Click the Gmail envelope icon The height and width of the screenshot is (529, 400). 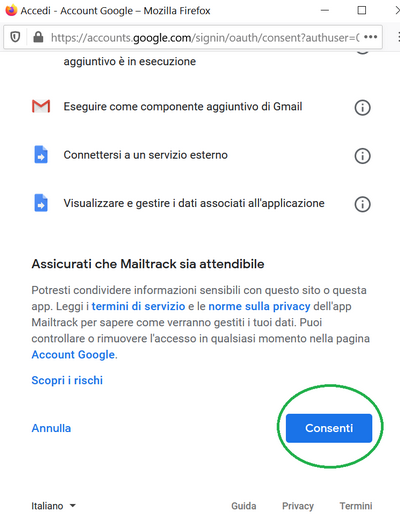[x=41, y=106]
